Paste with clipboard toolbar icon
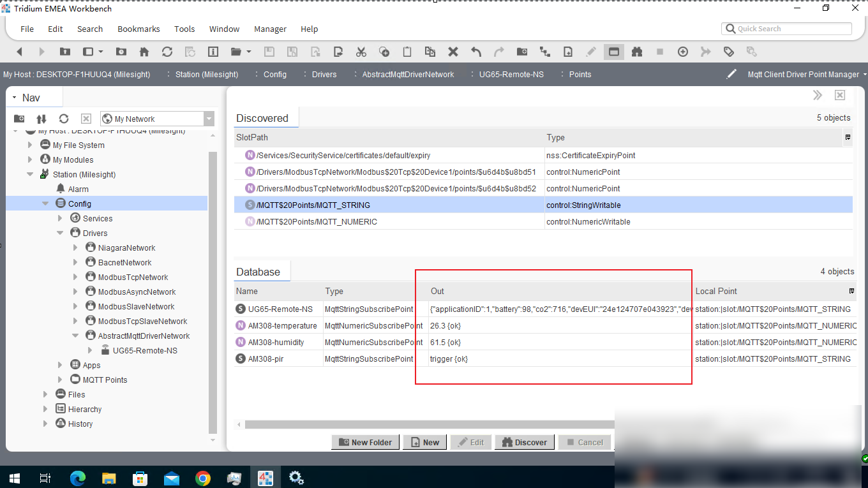Image resolution: width=868 pixels, height=488 pixels. tap(407, 52)
